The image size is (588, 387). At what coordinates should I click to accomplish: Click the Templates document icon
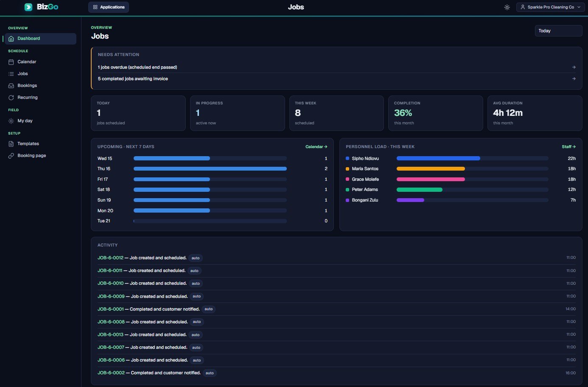[x=11, y=144]
